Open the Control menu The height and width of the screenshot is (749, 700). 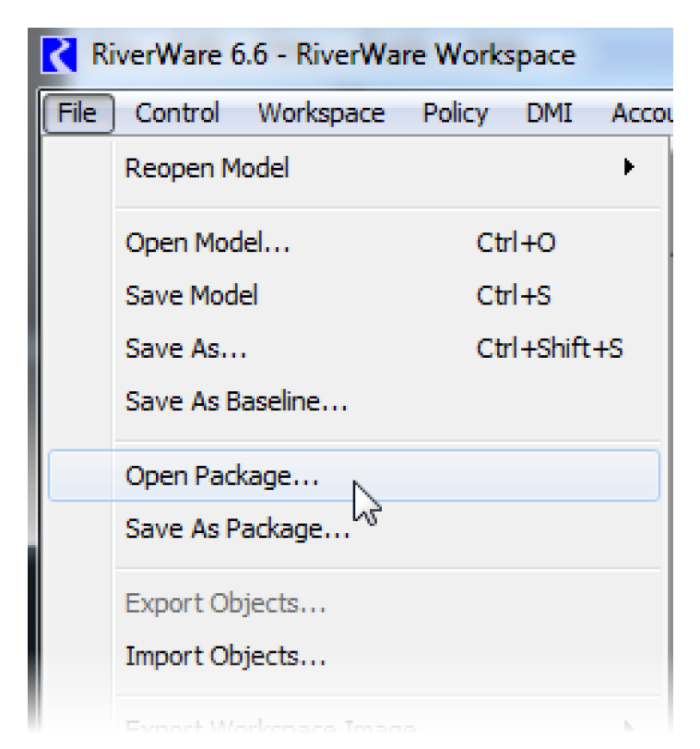click(177, 113)
